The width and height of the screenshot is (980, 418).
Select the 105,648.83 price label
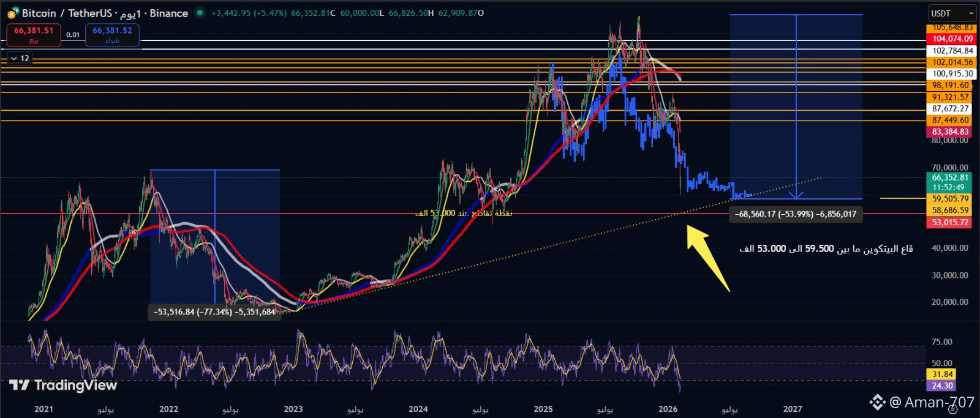952,28
